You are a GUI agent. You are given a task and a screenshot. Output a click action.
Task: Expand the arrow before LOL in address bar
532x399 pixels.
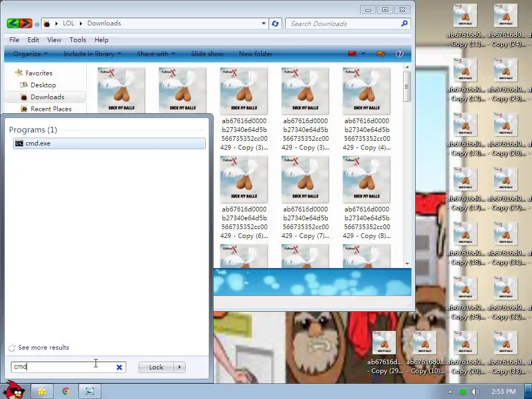tap(56, 23)
